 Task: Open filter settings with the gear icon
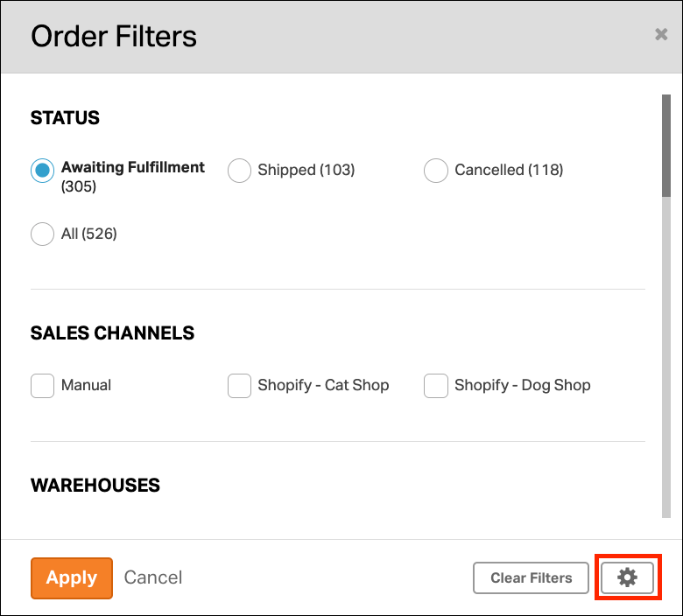(x=627, y=577)
